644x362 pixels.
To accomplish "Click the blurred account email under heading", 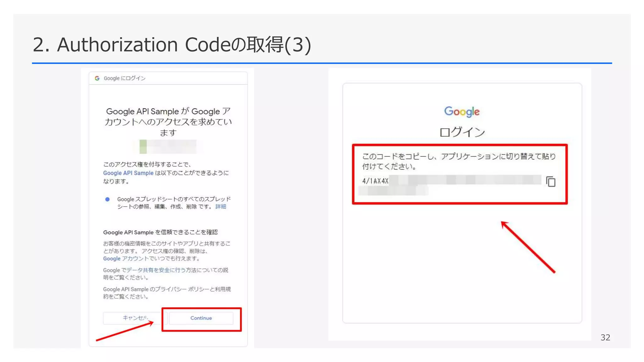I will pos(168,146).
